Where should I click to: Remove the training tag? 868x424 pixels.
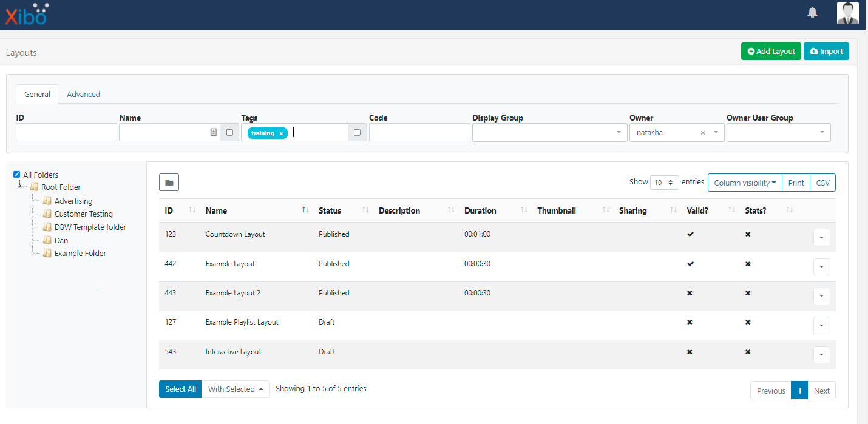(x=281, y=133)
